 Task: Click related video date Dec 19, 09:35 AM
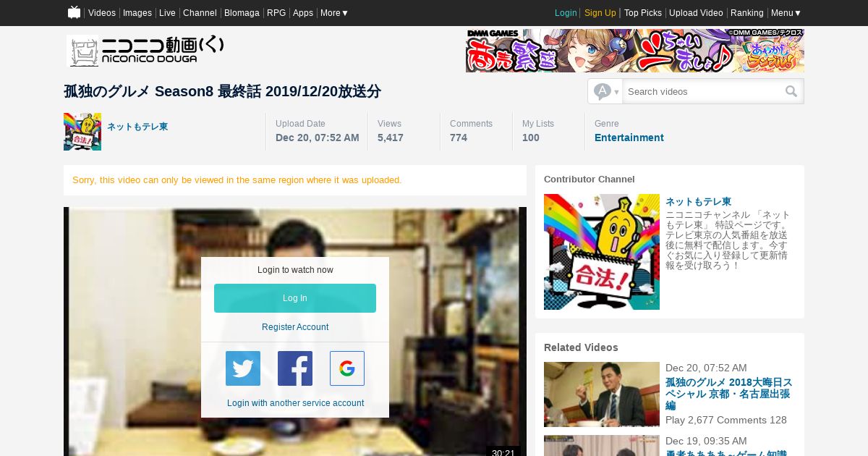706,441
